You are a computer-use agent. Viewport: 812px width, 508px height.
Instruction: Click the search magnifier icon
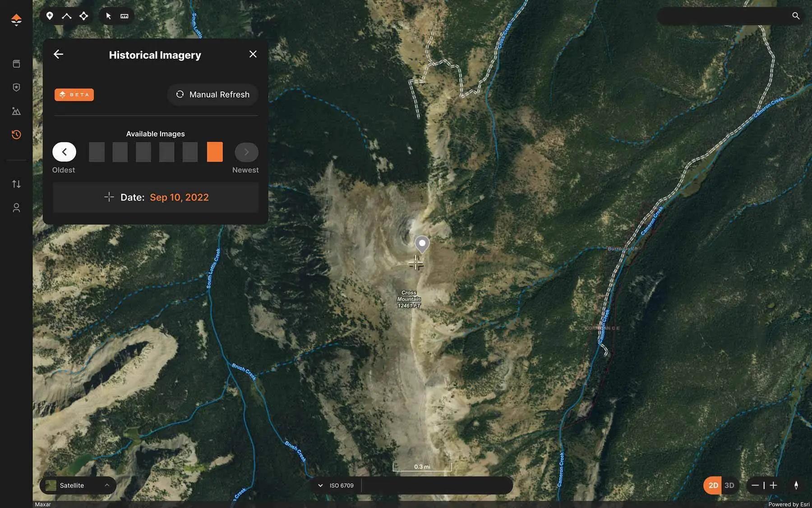click(x=796, y=16)
